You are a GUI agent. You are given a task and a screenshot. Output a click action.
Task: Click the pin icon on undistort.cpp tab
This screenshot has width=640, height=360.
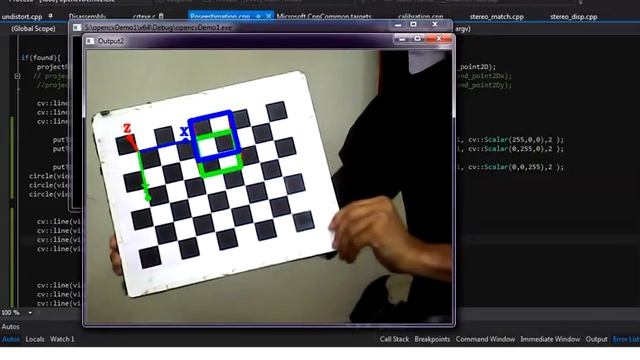coord(50,17)
